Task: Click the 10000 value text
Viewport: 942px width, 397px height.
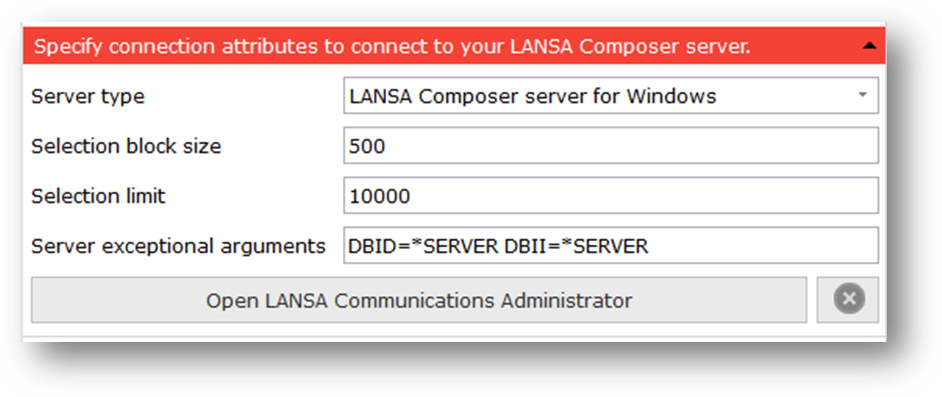Action: 380,196
